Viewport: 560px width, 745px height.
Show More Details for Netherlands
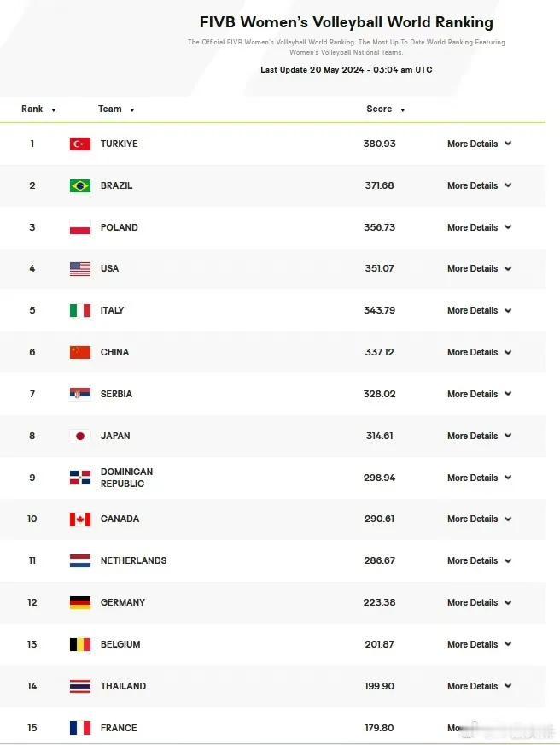pyautogui.click(x=479, y=560)
